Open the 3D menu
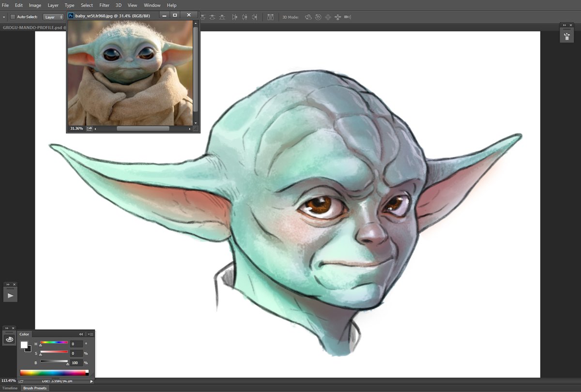The width and height of the screenshot is (581, 392). (x=119, y=5)
